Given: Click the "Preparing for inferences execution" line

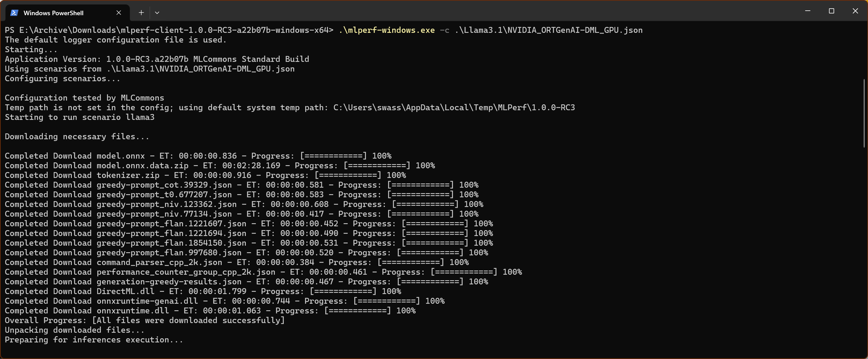Looking at the screenshot, I should pos(94,340).
